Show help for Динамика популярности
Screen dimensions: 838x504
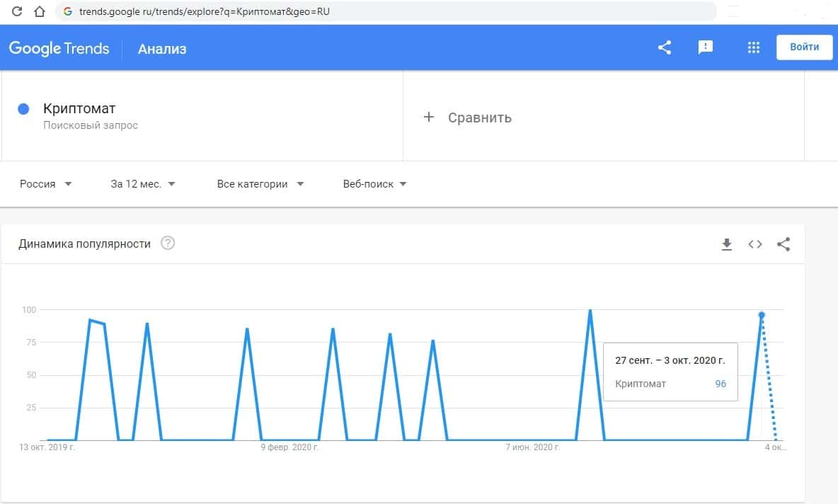pyautogui.click(x=168, y=244)
